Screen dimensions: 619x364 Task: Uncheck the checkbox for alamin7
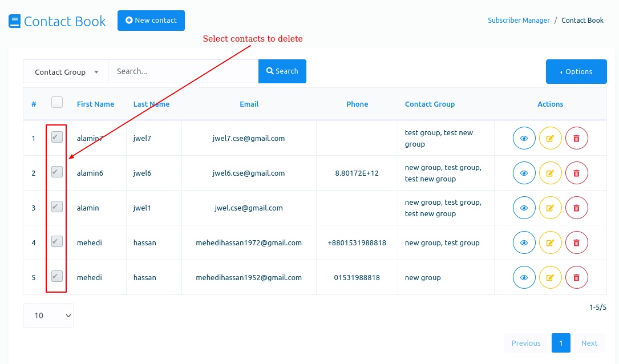tap(57, 137)
